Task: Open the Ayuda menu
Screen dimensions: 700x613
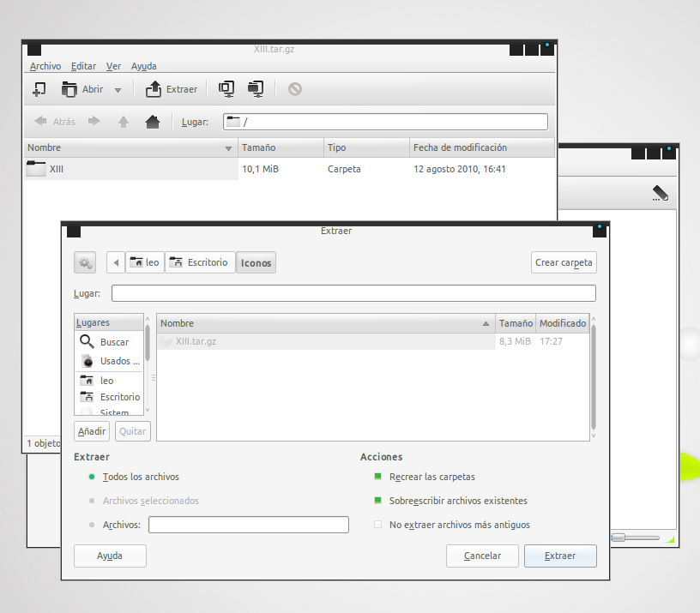Action: tap(144, 66)
